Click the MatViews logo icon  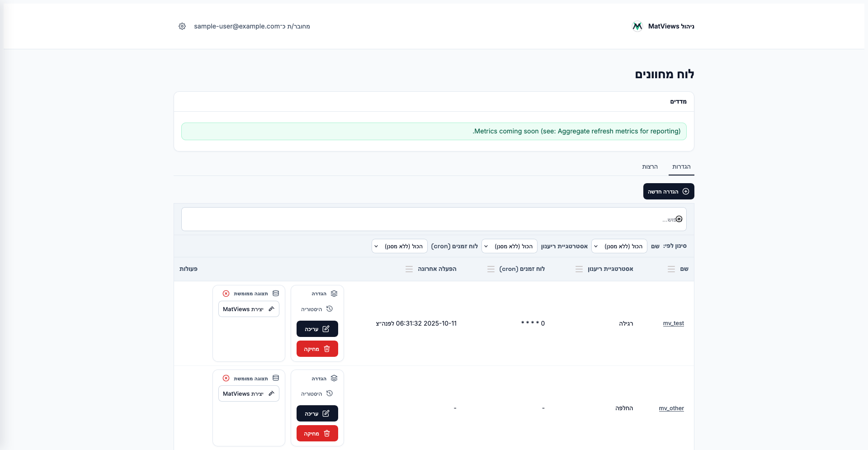[637, 26]
